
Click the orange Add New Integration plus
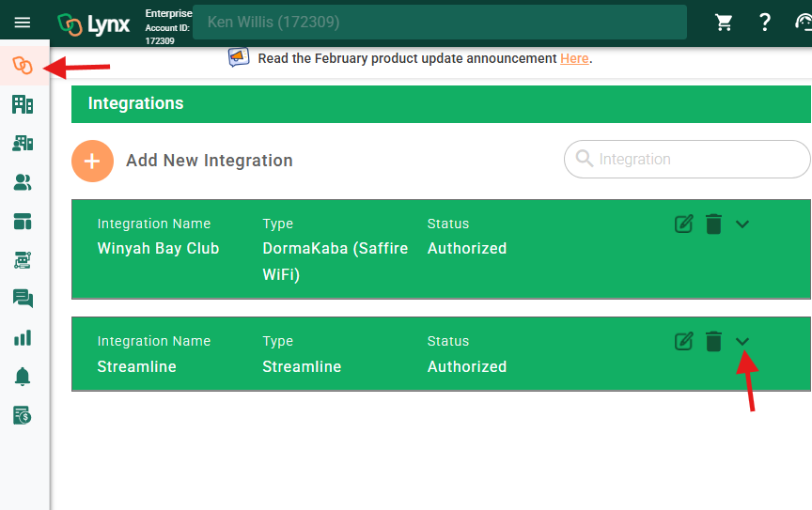click(x=92, y=161)
